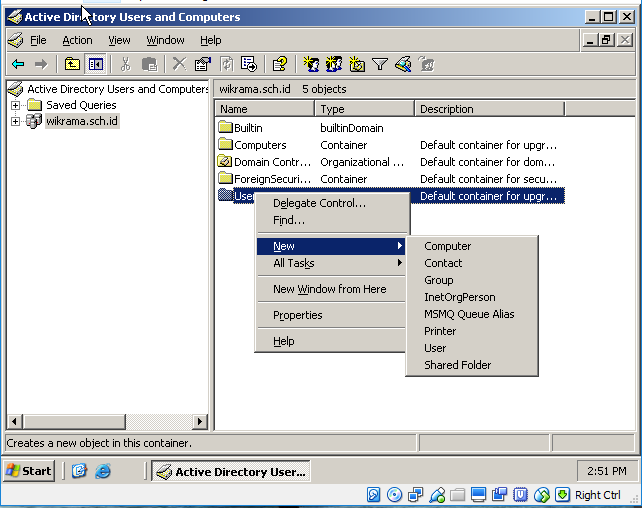Choose Help in context menu
This screenshot has height=508, width=642.
coord(331,341)
